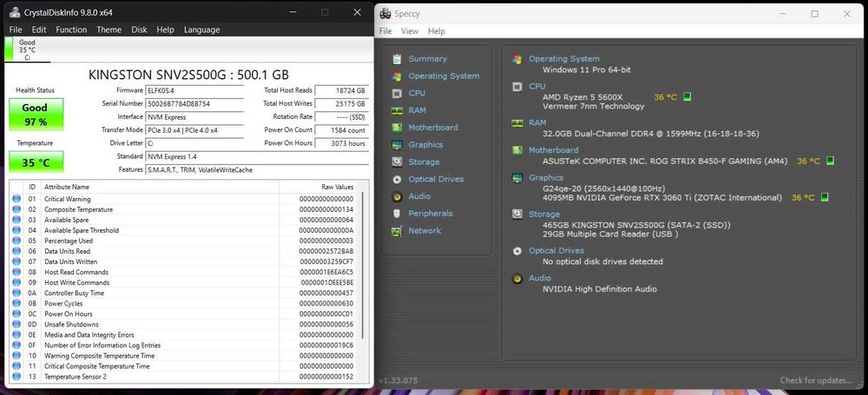The width and height of the screenshot is (868, 395).
Task: Click the v1.33.075 version label in Speccy
Action: pos(398,380)
